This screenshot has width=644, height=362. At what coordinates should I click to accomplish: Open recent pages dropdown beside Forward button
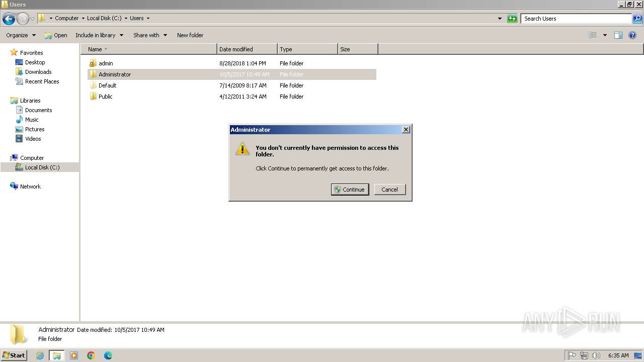[33, 19]
